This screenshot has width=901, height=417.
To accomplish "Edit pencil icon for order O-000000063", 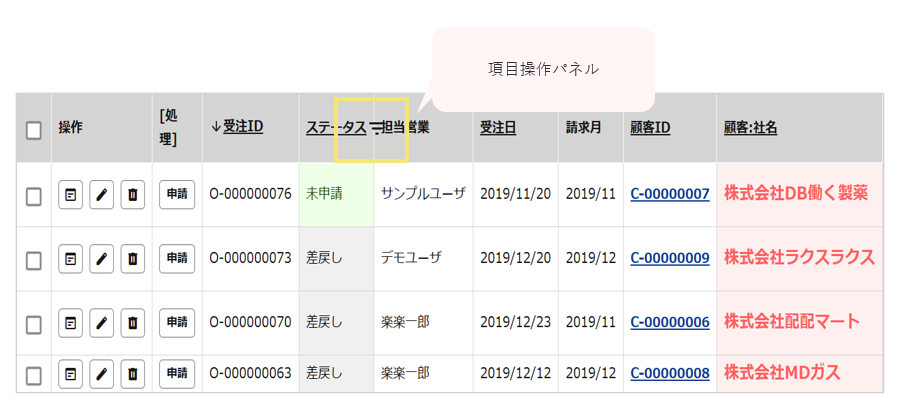I will click(x=102, y=374).
